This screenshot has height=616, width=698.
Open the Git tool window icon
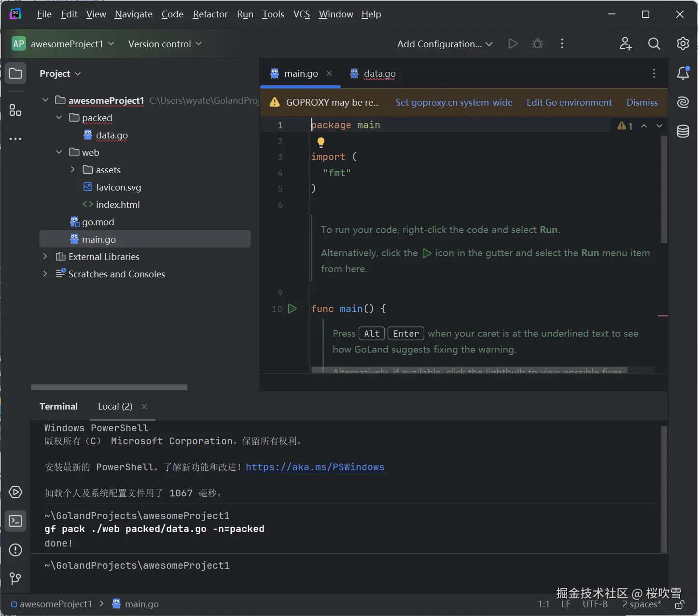[x=15, y=578]
